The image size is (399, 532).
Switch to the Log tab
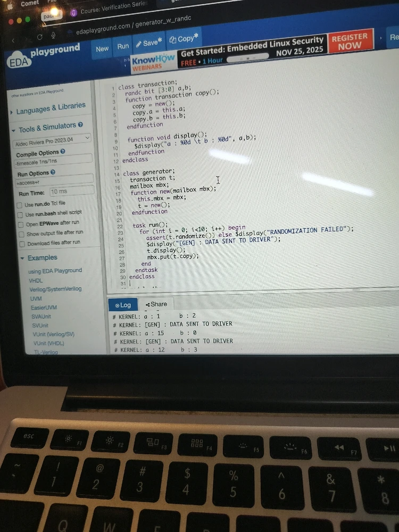[x=123, y=305]
